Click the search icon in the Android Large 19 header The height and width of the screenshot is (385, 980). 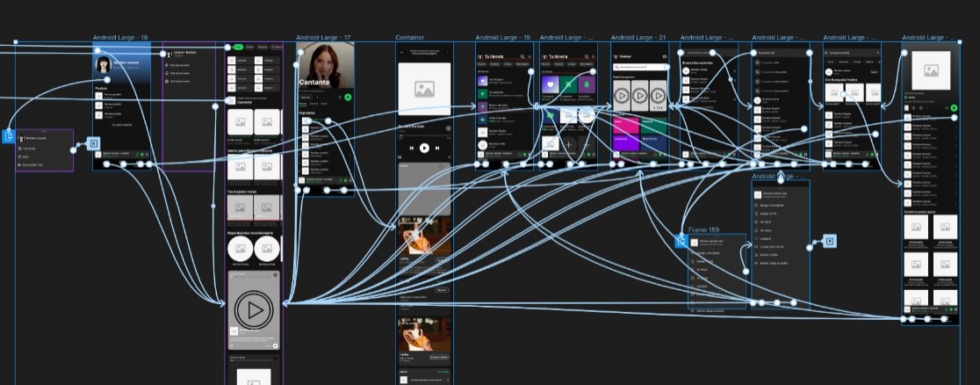coord(522,56)
